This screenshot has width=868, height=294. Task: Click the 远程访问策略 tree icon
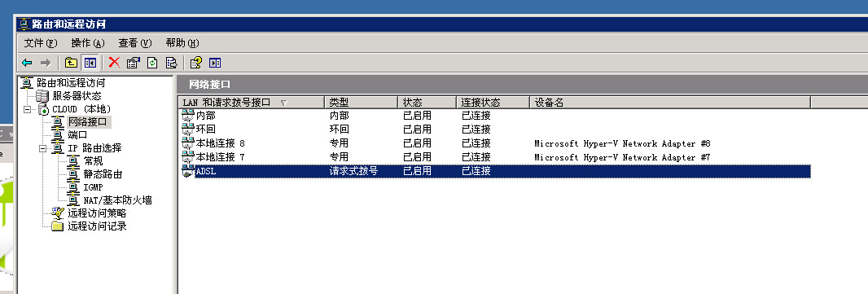point(58,213)
